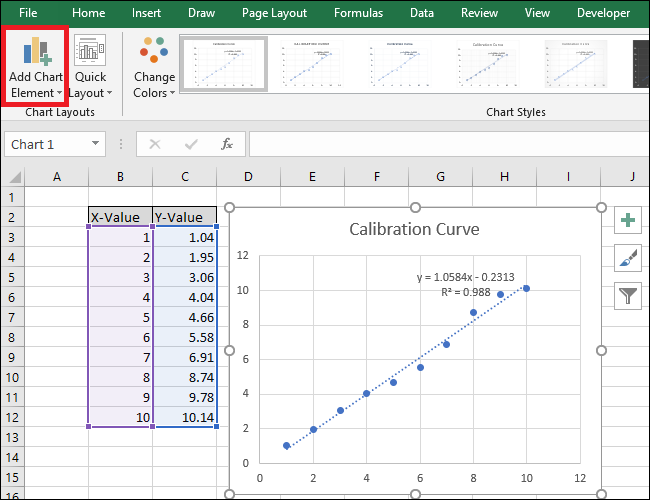Open the Add Chart Element menu
This screenshot has height=500, width=650.
[35, 67]
